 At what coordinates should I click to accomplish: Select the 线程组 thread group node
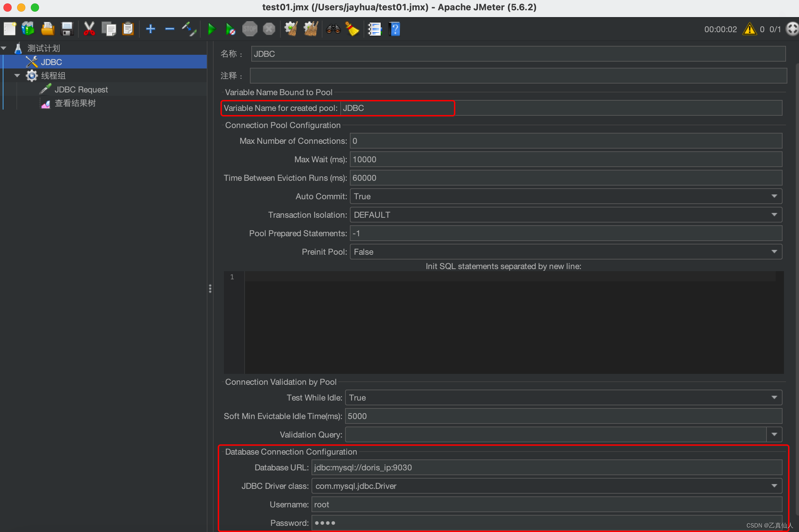point(53,76)
